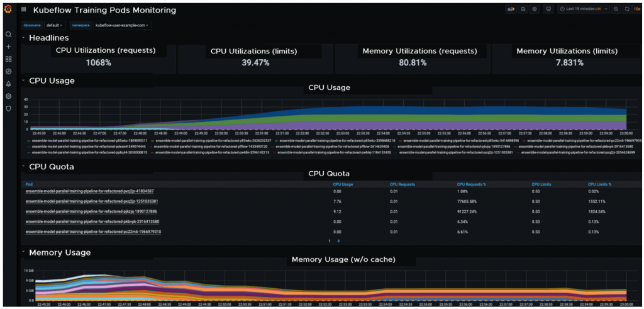Image resolution: width=644 pixels, height=309 pixels.
Task: Open pod link ending pxq2jz-1251035381
Action: pos(92,201)
